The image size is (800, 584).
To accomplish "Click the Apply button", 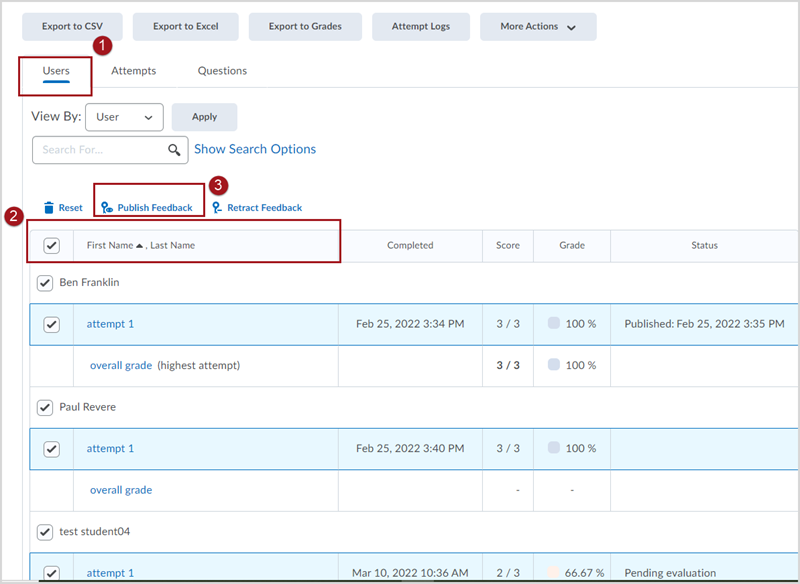I will 205,117.
